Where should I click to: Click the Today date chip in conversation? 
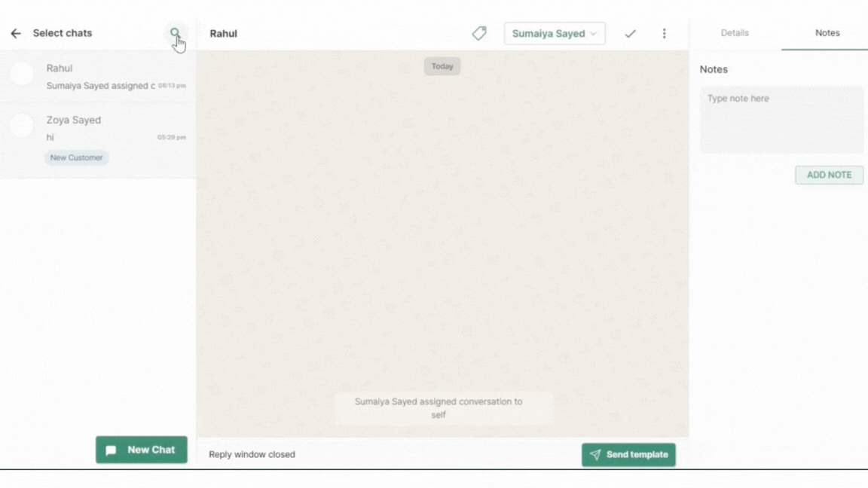tap(442, 66)
